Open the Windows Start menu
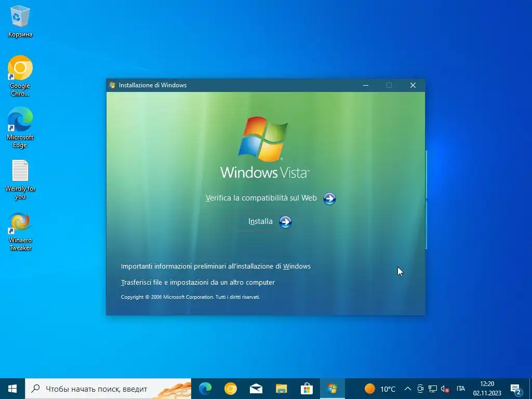Image resolution: width=532 pixels, height=399 pixels. click(x=12, y=389)
